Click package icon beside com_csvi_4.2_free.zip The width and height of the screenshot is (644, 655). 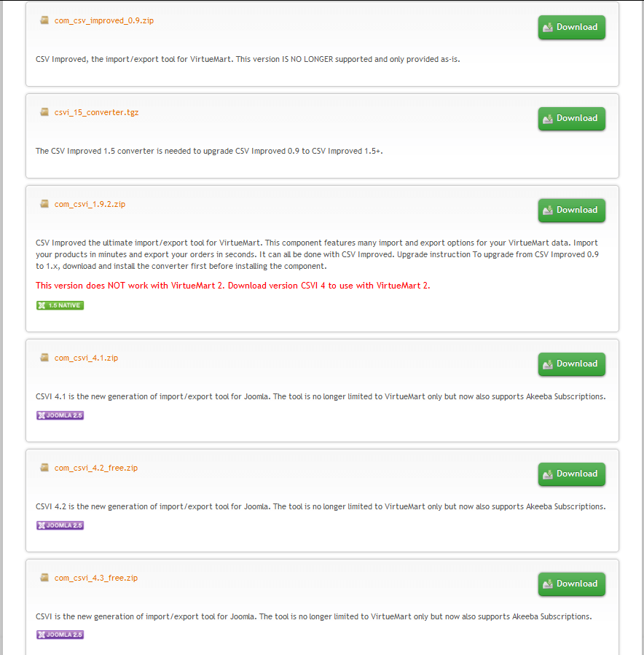pyautogui.click(x=44, y=468)
